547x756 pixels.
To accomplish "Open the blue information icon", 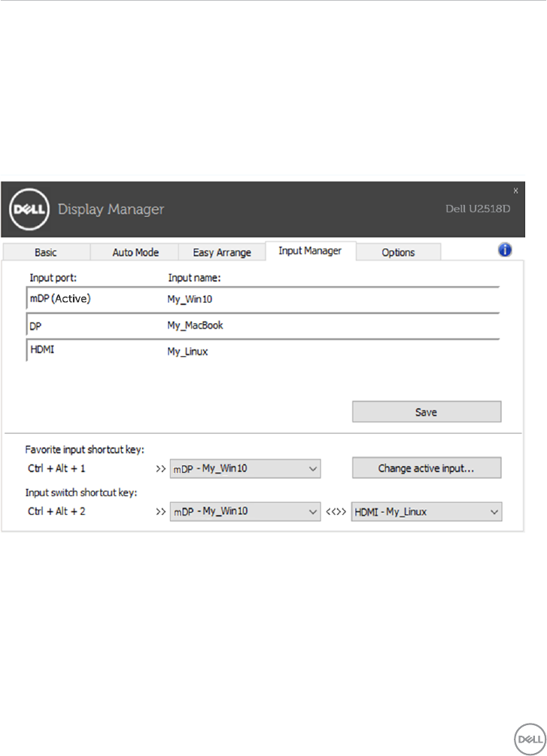I will click(505, 251).
